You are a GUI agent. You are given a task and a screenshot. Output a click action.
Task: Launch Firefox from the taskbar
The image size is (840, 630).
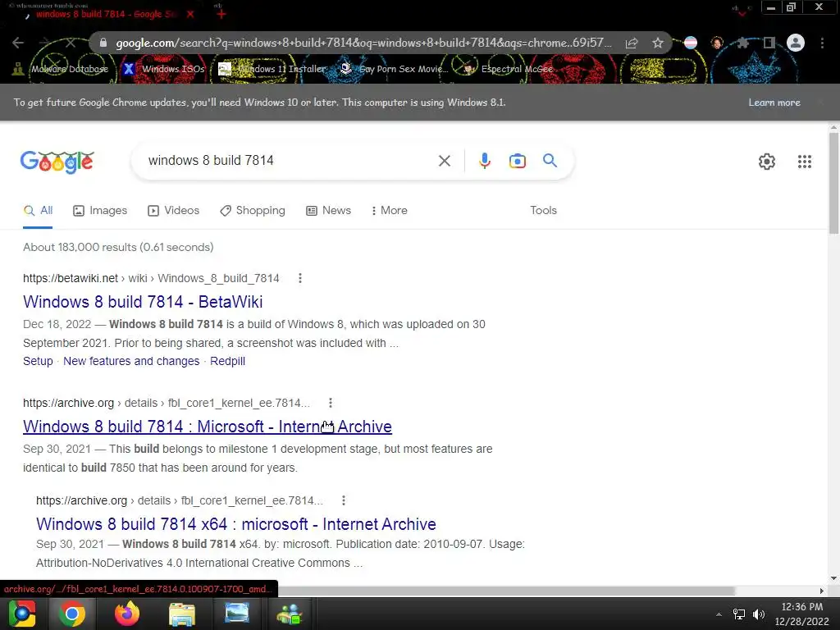click(127, 614)
